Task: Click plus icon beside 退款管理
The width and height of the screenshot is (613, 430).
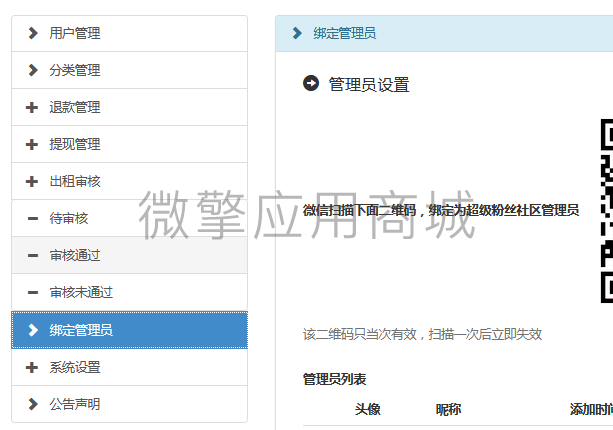Action: click(32, 108)
